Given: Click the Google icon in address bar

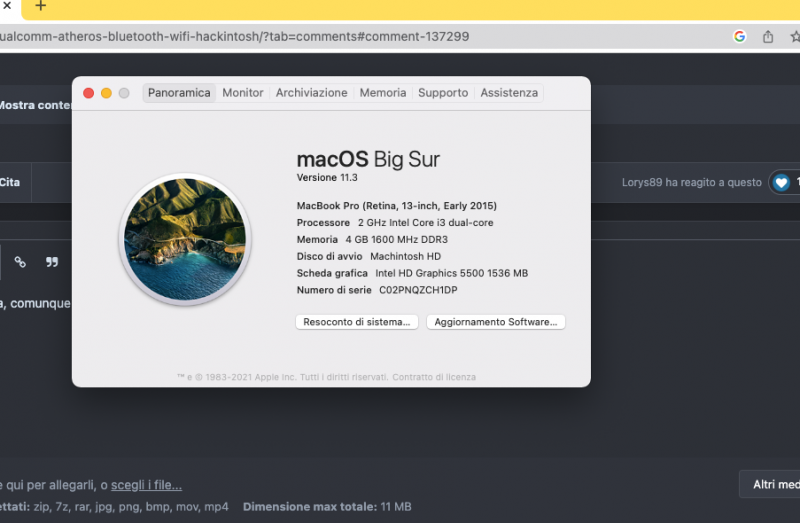Looking at the screenshot, I should tap(739, 36).
